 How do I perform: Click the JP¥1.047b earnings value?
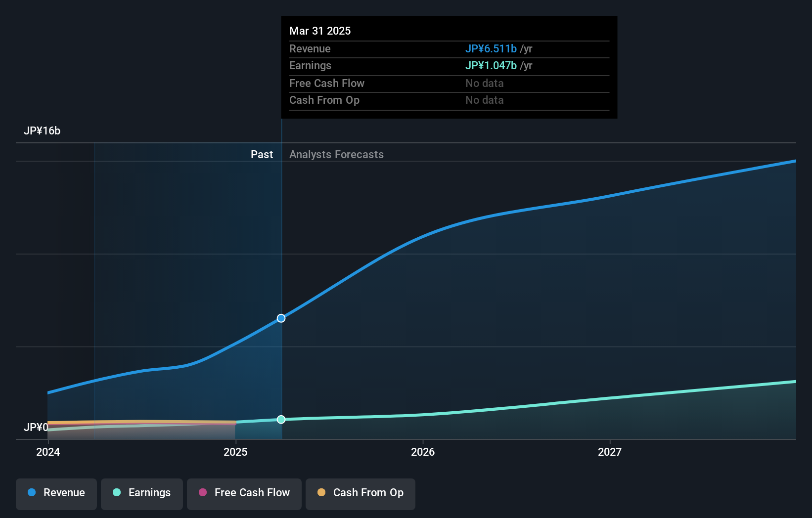click(491, 65)
